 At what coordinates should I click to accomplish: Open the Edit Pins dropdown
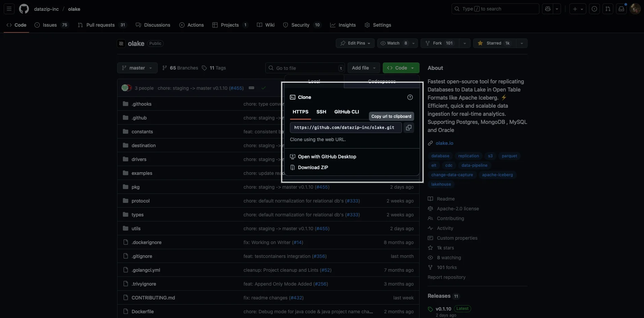[x=355, y=43]
